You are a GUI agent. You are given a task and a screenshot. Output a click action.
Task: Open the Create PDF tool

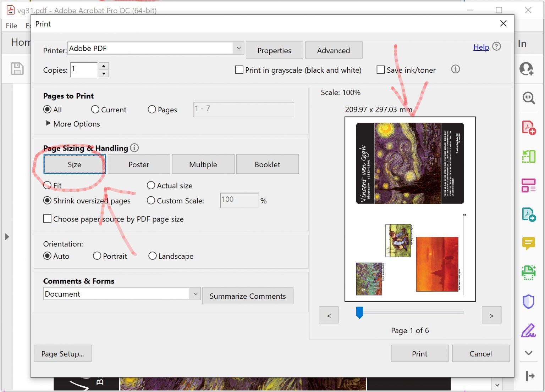(x=528, y=127)
